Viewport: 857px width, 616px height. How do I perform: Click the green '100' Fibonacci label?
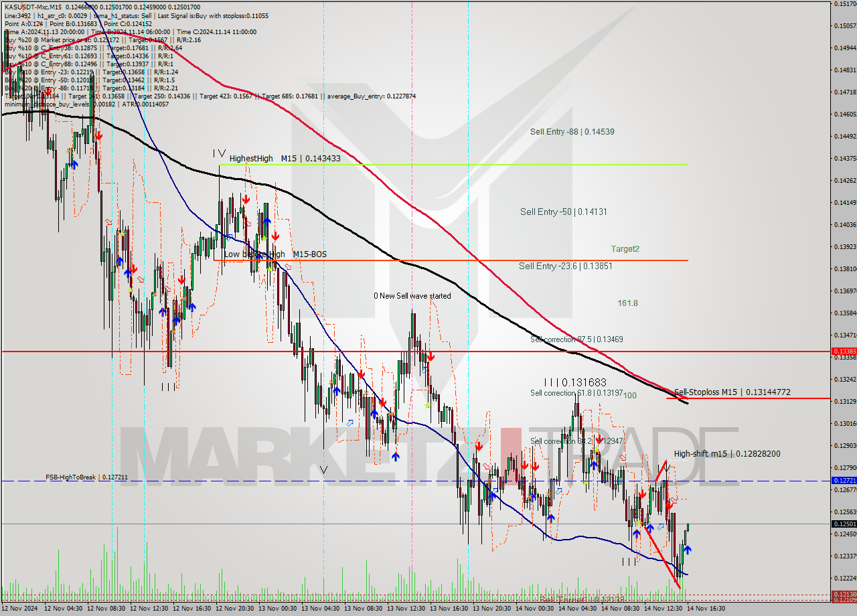629,396
